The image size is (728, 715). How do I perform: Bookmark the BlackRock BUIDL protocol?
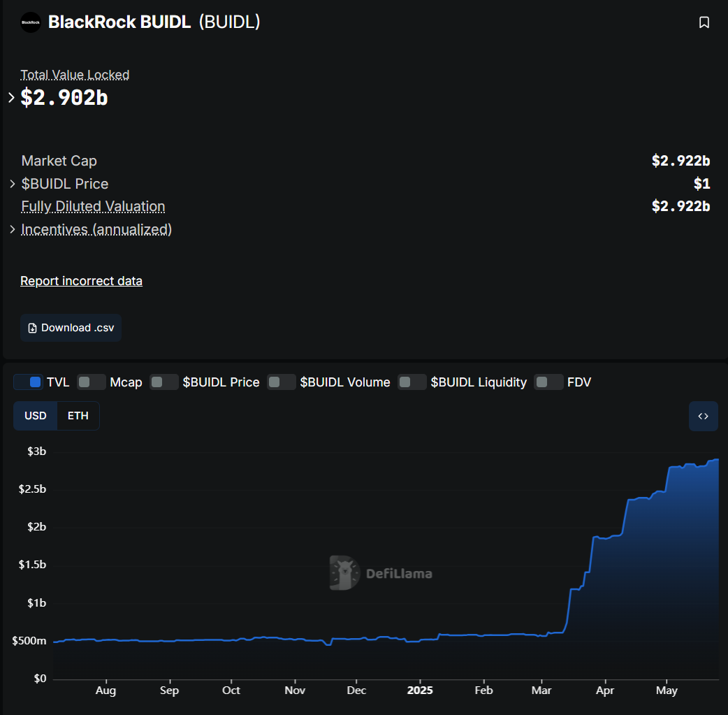(x=704, y=22)
